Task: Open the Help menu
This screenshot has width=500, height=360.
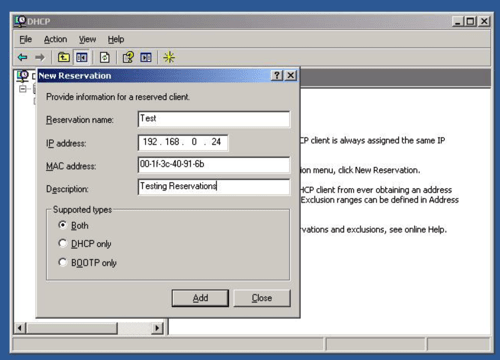Action: pos(116,39)
